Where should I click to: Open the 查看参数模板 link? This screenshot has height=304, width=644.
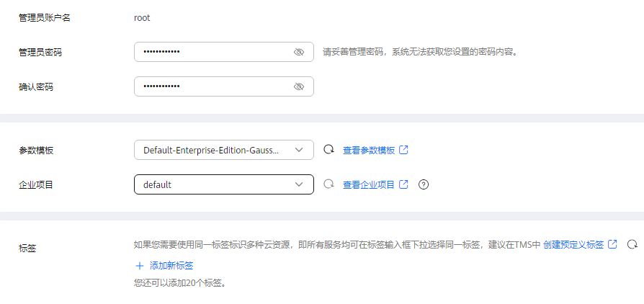click(369, 151)
